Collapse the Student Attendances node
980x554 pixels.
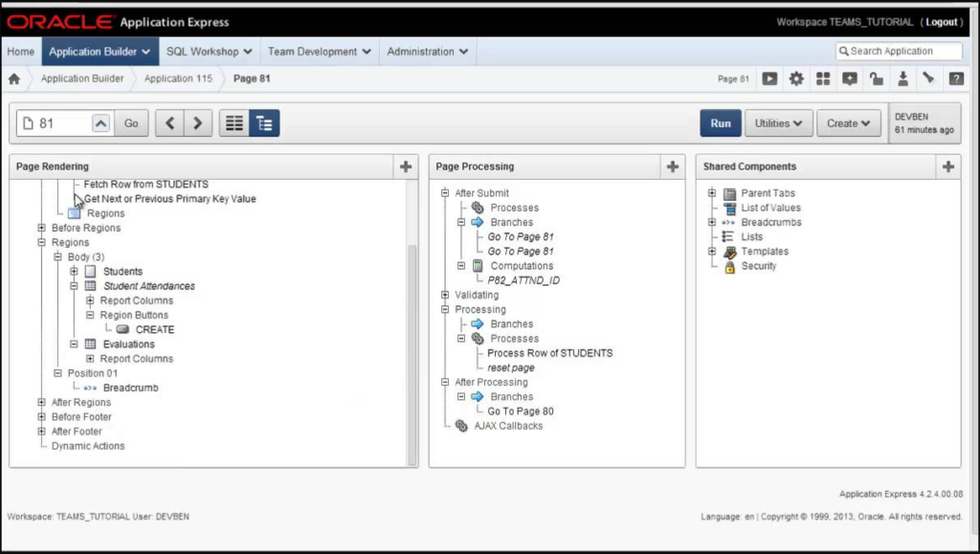point(74,286)
